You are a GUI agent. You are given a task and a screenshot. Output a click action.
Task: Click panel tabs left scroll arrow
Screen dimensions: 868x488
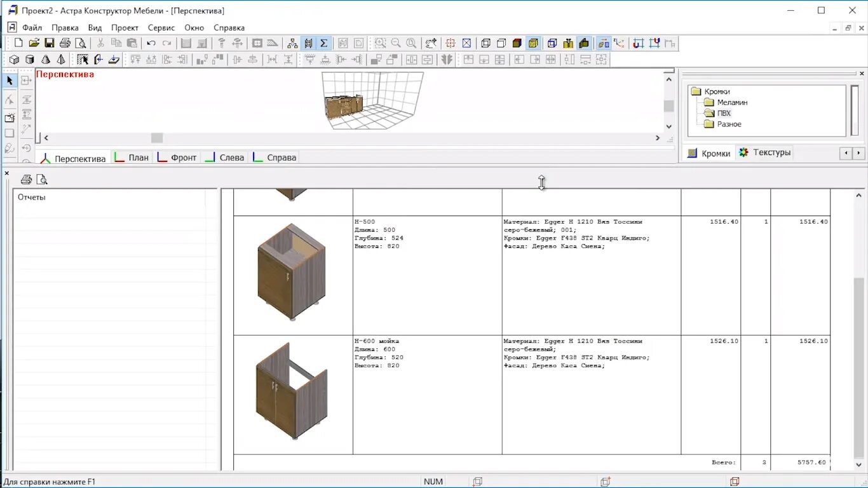click(x=846, y=153)
